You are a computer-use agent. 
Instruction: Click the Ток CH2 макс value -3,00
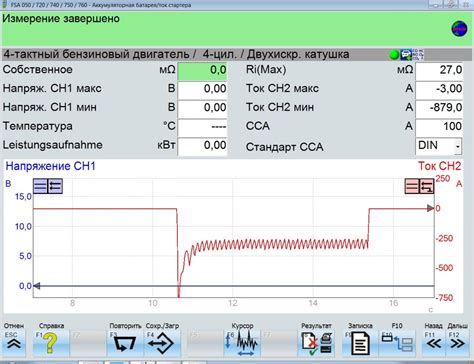coord(439,89)
